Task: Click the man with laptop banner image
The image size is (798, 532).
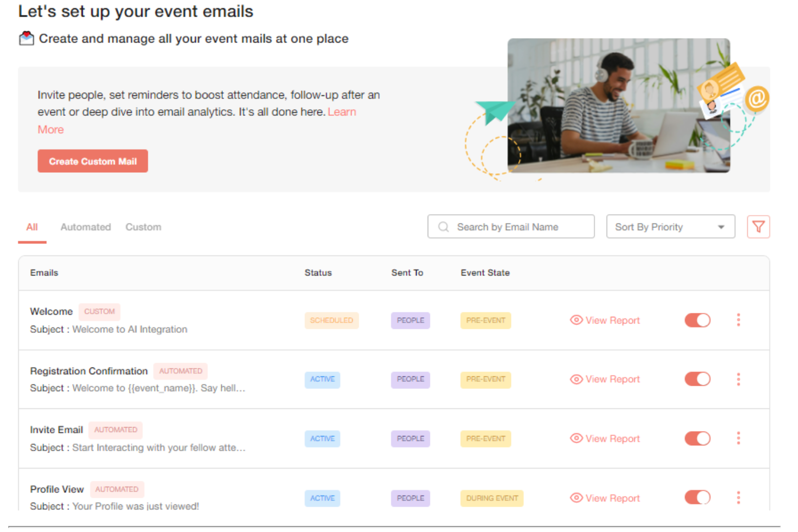Action: point(618,105)
